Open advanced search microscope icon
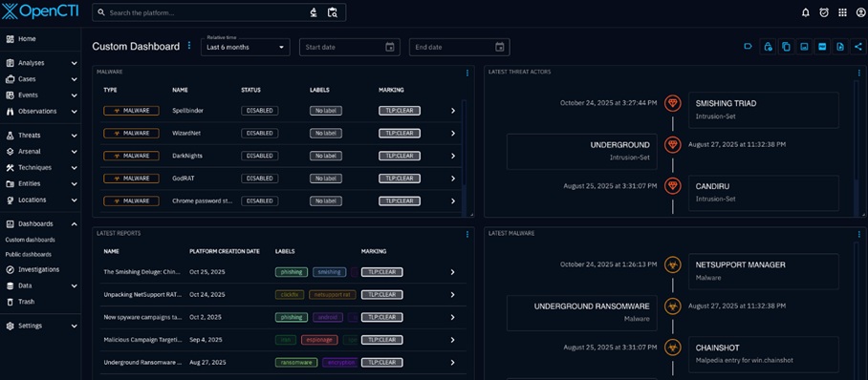The height and width of the screenshot is (380, 868). pyautogui.click(x=314, y=12)
